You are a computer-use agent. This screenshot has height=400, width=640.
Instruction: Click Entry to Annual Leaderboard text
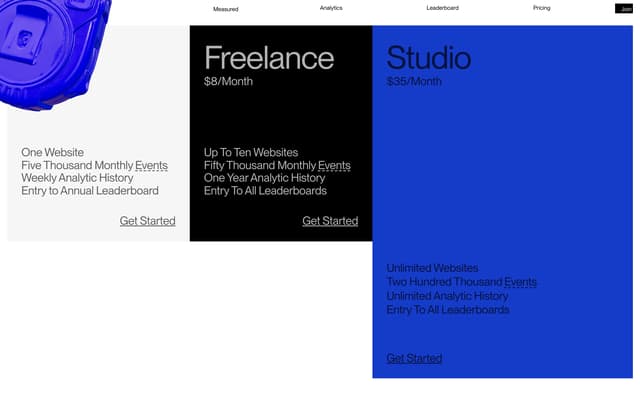point(90,191)
